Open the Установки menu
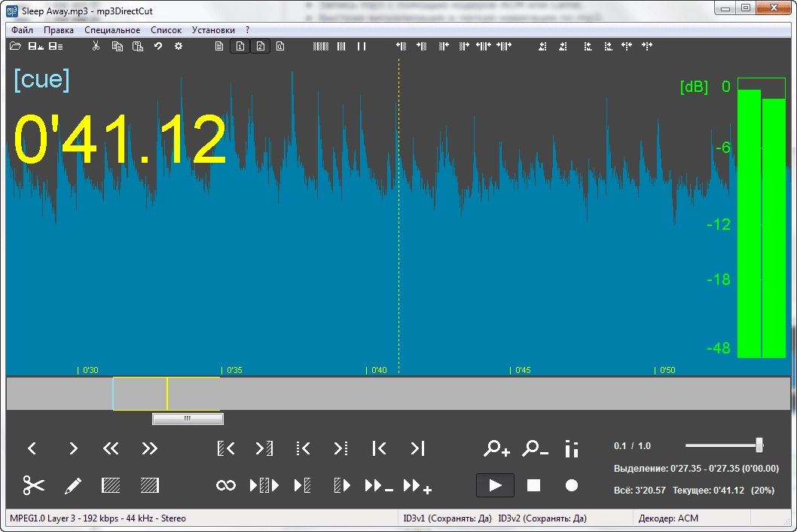Image resolution: width=797 pixels, height=532 pixels. [x=213, y=30]
